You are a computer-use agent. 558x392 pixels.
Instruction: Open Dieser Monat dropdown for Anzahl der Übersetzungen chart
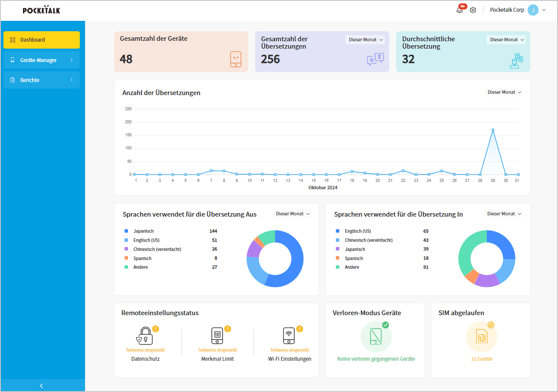coord(504,92)
